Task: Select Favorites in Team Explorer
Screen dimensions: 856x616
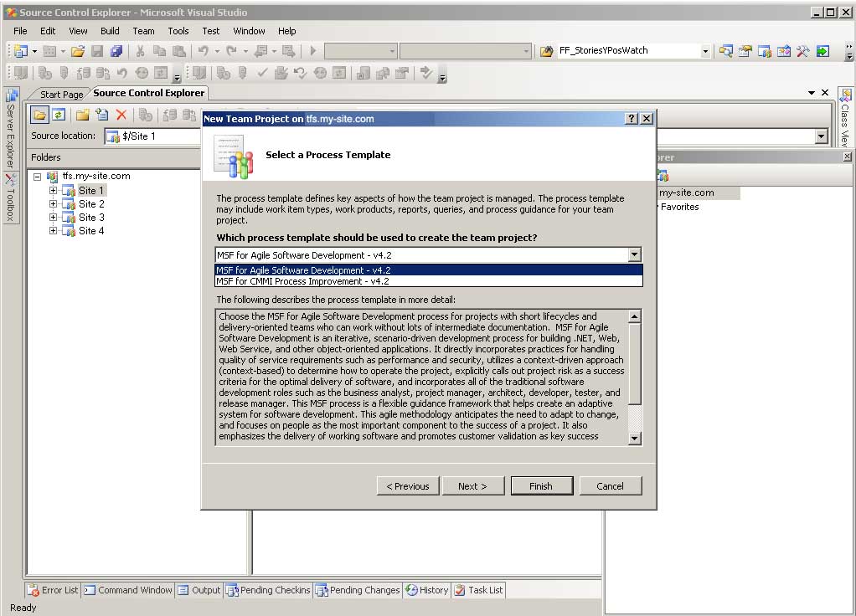Action: [679, 207]
